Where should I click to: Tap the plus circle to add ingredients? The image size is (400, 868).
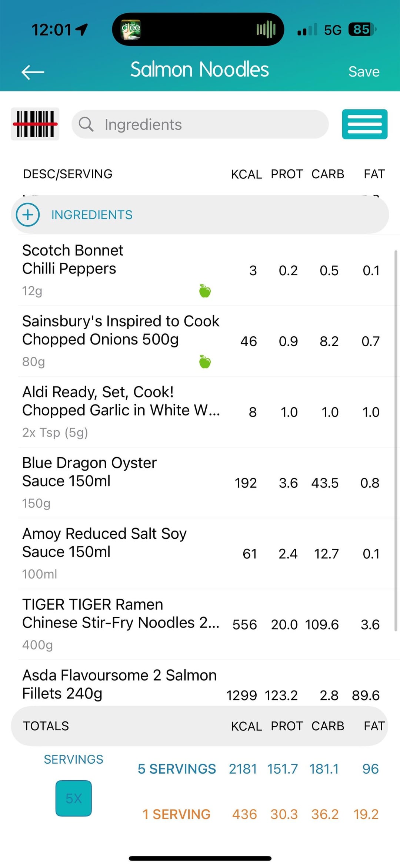tap(28, 215)
